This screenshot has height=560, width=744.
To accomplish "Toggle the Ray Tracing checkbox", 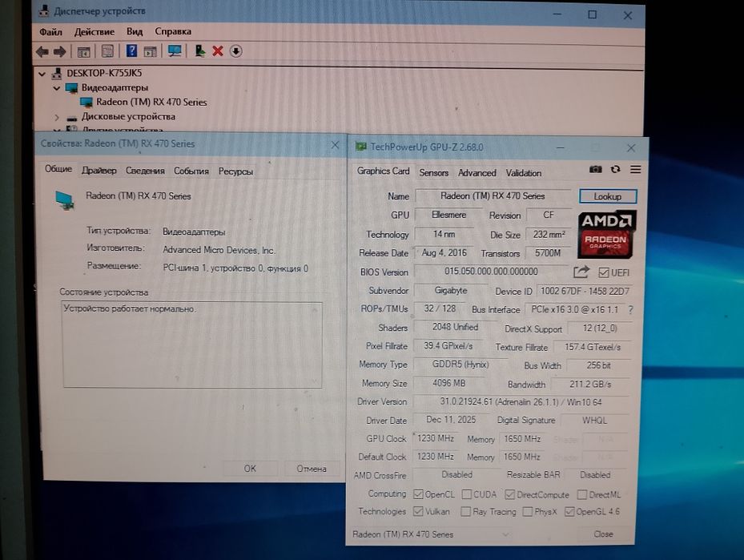I will tap(465, 512).
